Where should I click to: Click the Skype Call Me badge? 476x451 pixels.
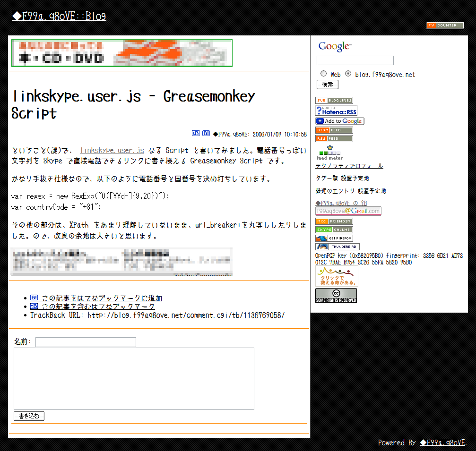pyautogui.click(x=334, y=230)
